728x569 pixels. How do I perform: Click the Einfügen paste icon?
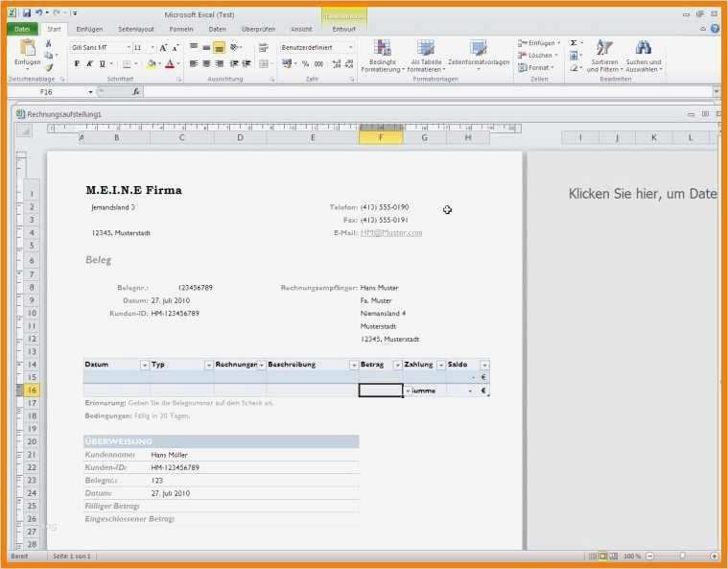27,48
